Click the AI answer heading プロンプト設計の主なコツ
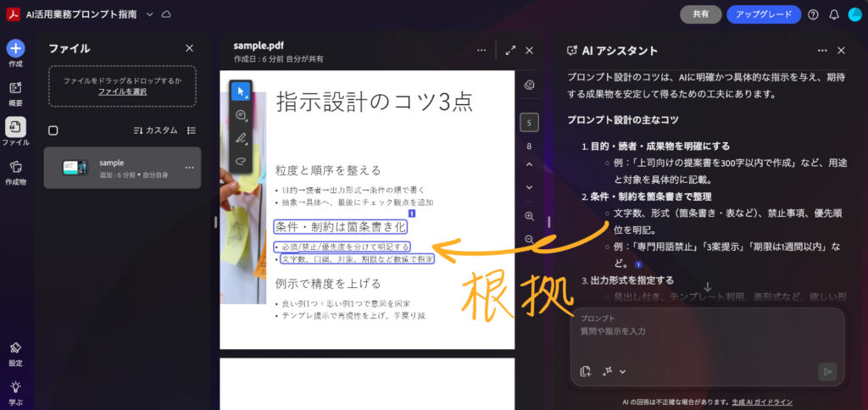The width and height of the screenshot is (868, 410). (x=623, y=119)
